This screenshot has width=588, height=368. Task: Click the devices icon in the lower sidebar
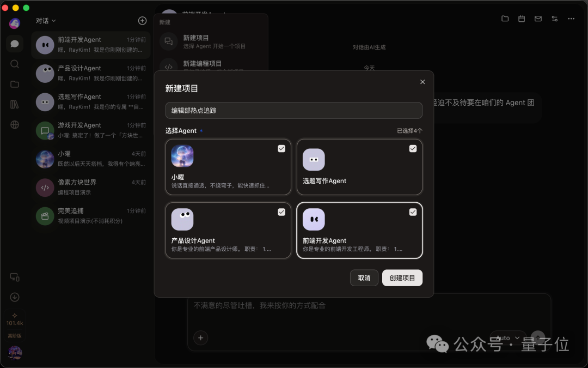tap(15, 277)
